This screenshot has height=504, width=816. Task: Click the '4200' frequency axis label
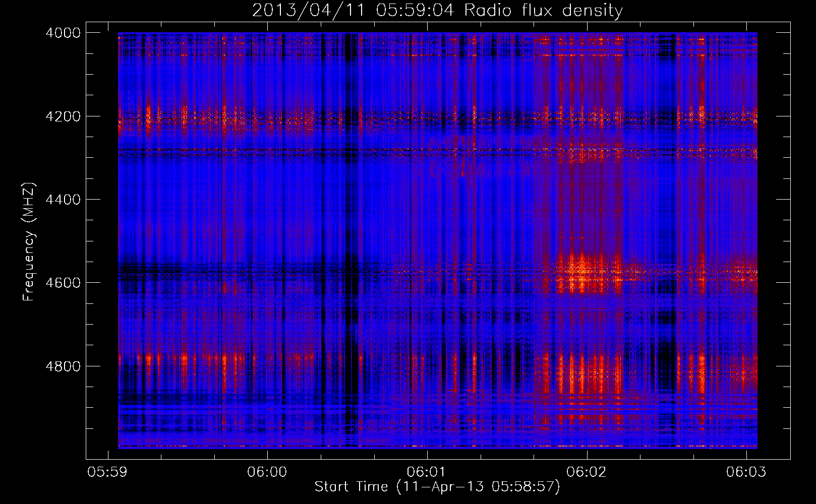[63, 116]
